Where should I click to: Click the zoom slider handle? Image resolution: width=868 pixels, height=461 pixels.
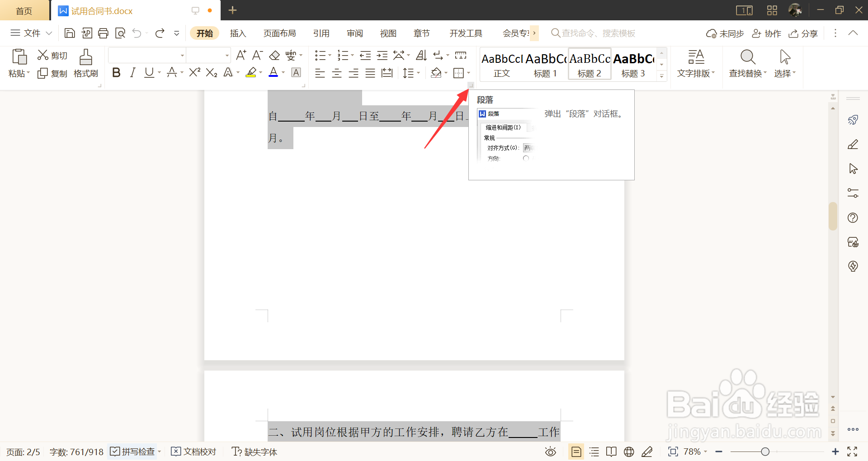coord(765,452)
